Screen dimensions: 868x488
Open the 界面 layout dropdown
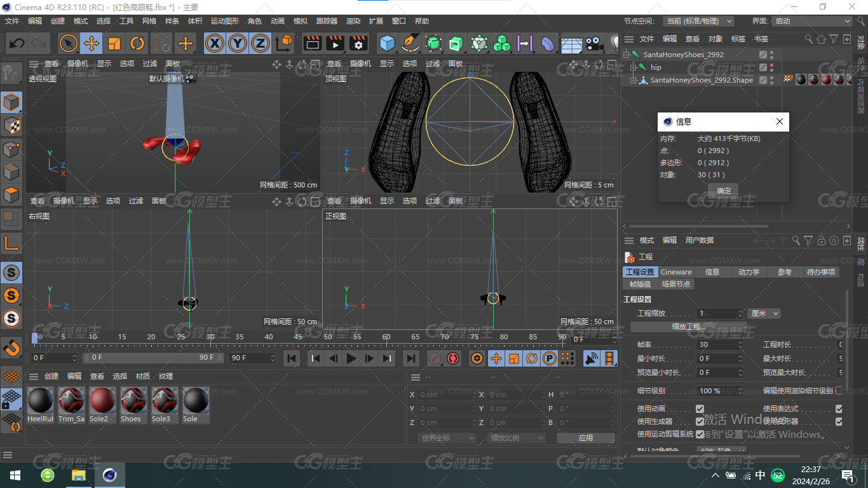click(x=811, y=21)
